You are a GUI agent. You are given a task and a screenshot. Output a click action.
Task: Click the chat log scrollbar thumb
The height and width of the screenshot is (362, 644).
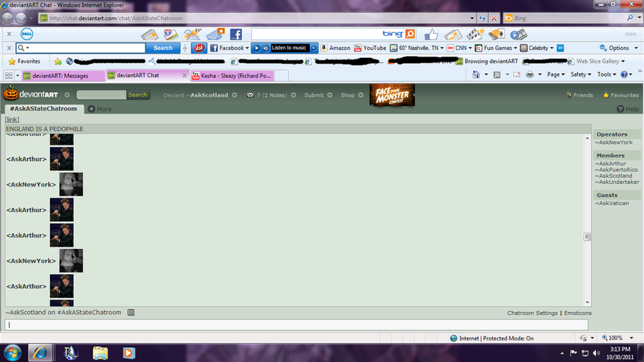coord(587,237)
